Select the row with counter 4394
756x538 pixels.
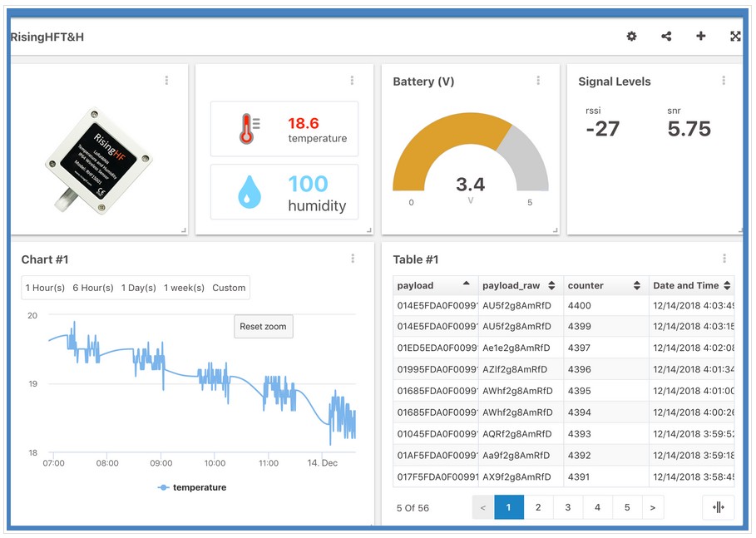coord(563,412)
